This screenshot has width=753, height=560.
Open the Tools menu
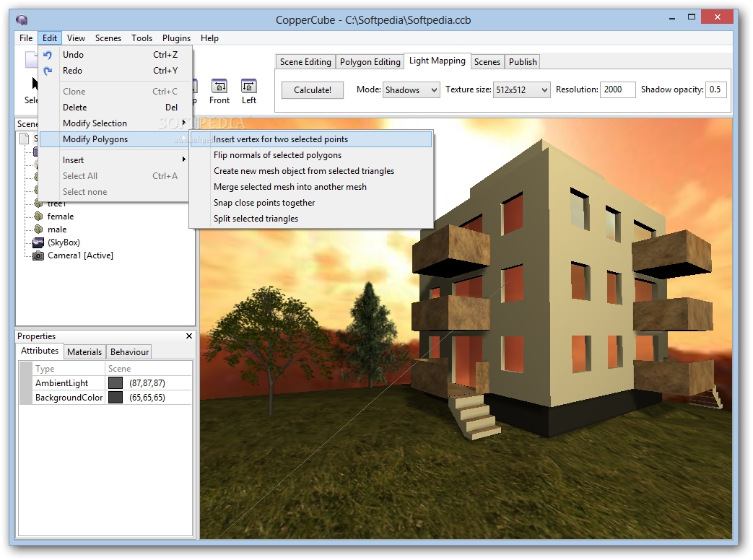click(142, 38)
